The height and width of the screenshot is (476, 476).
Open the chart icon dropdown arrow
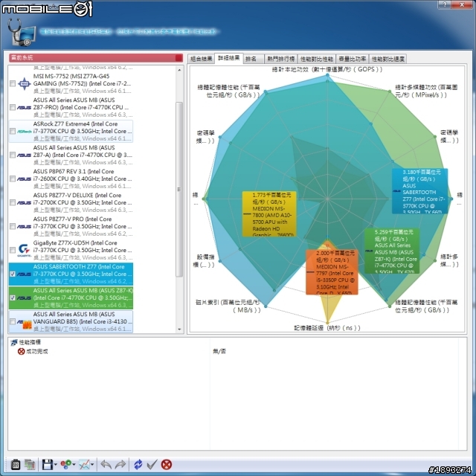pos(92,464)
